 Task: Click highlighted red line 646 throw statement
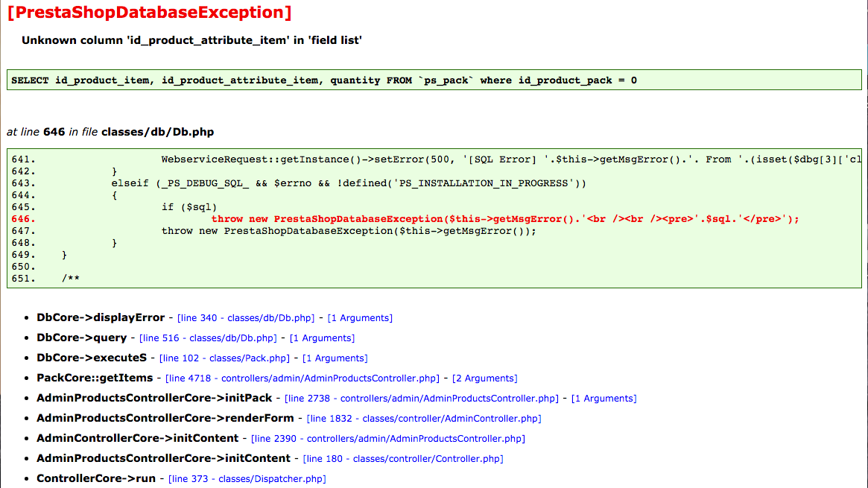(505, 219)
